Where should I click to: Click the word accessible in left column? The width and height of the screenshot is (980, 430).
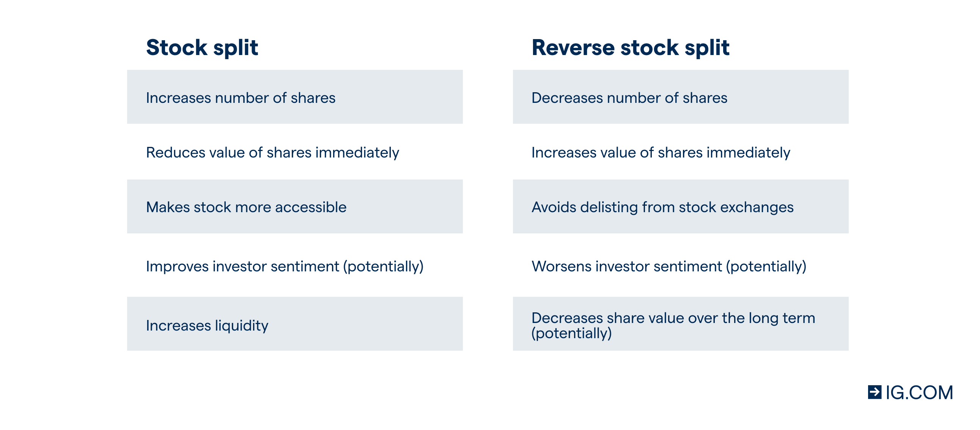click(x=310, y=207)
